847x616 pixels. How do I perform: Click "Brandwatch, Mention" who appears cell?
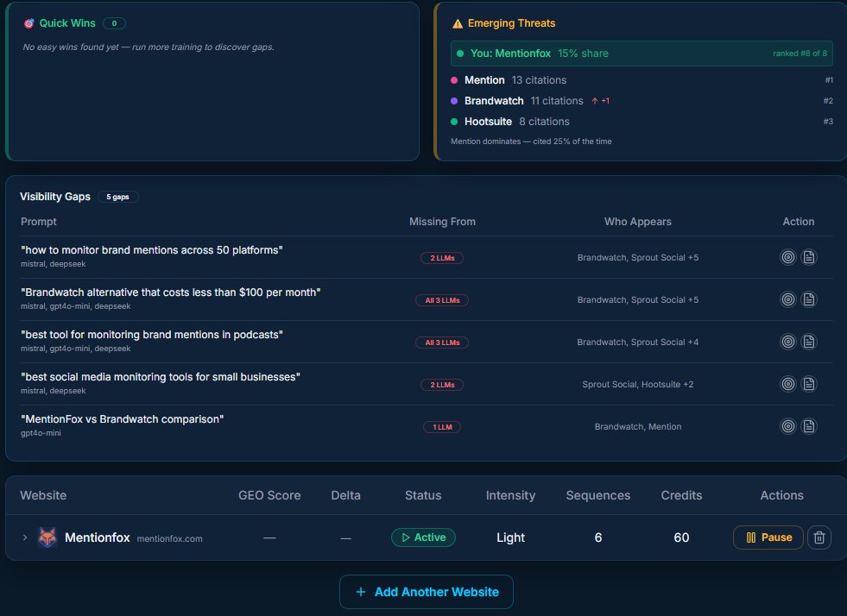click(x=637, y=426)
